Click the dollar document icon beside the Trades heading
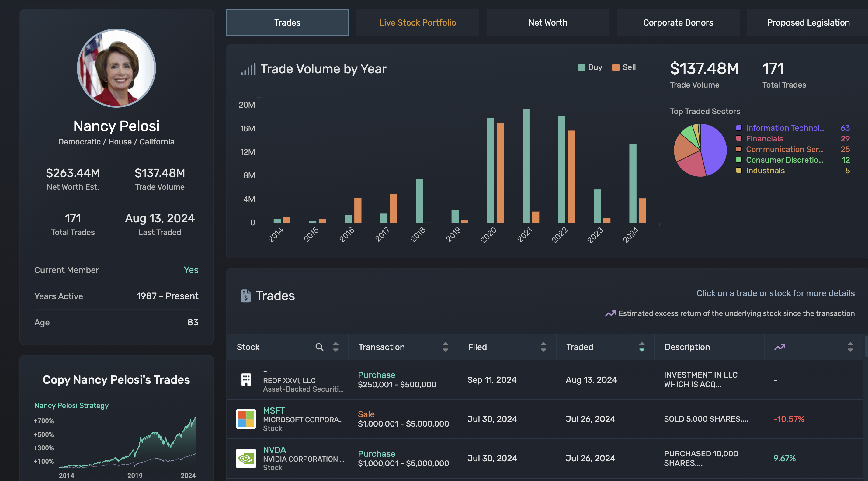Viewport: 868px width, 481px height. point(246,296)
